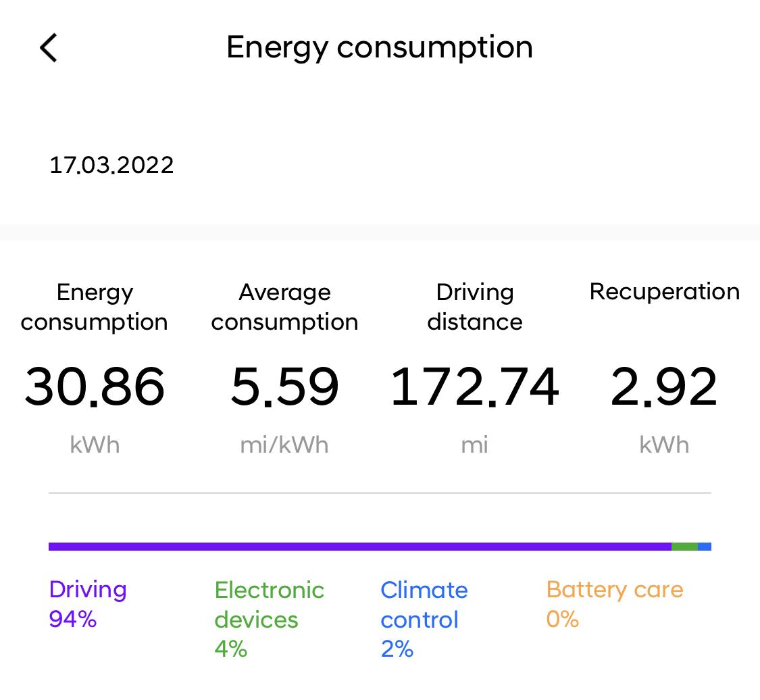Tap the 172.74 driving distance value

click(x=475, y=387)
